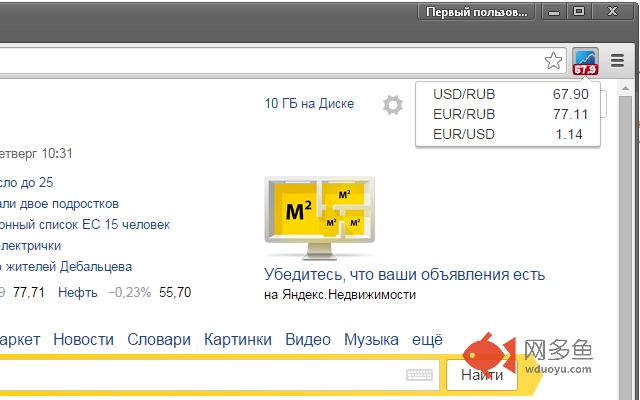Click the EUR/RUB rate row
Screen dimensions: 640x400
coord(510,114)
